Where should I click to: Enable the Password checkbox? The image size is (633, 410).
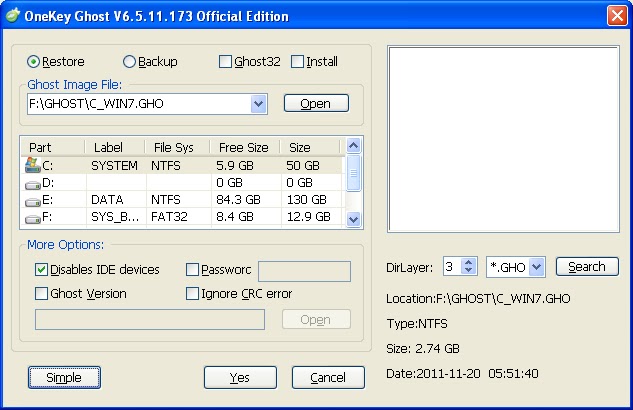point(192,270)
